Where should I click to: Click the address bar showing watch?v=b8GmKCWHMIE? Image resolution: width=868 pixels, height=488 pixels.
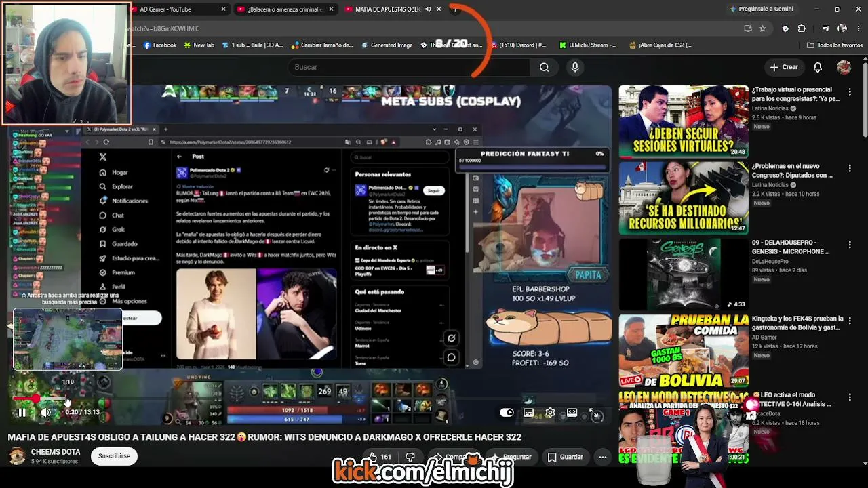[434, 28]
